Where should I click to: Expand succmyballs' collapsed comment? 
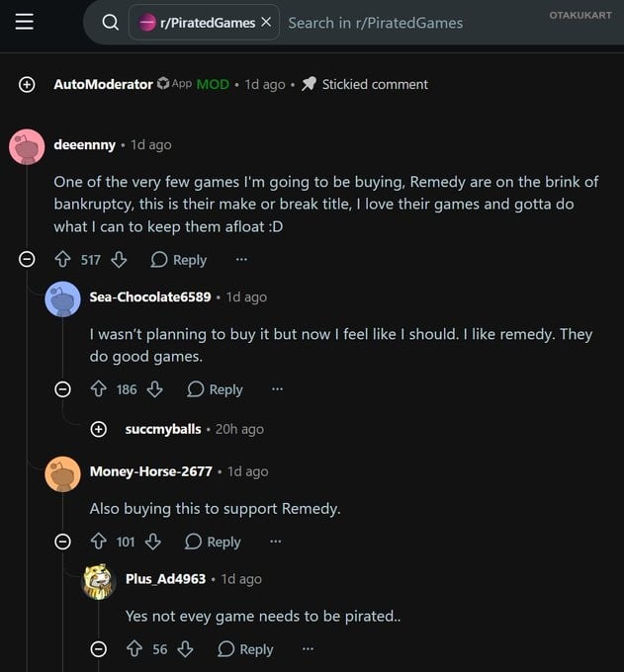99,429
